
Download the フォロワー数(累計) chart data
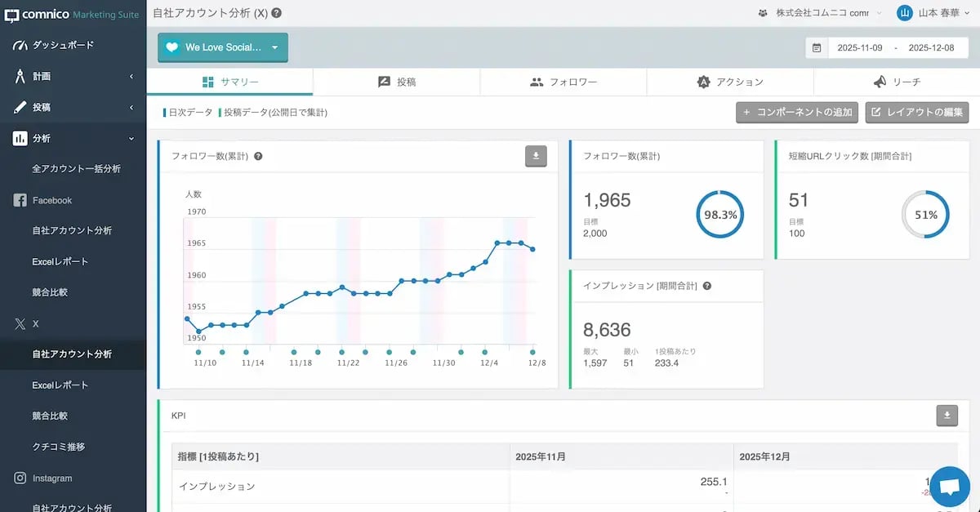tap(536, 156)
